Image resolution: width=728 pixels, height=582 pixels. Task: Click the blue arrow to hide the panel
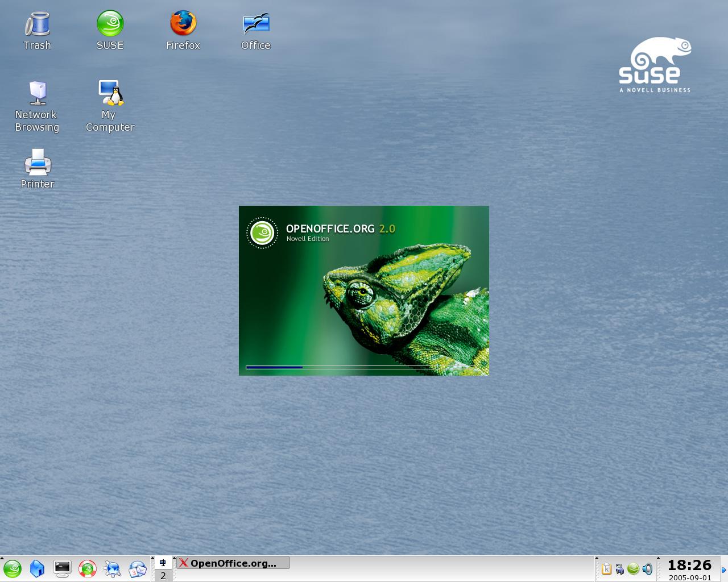pos(724,569)
